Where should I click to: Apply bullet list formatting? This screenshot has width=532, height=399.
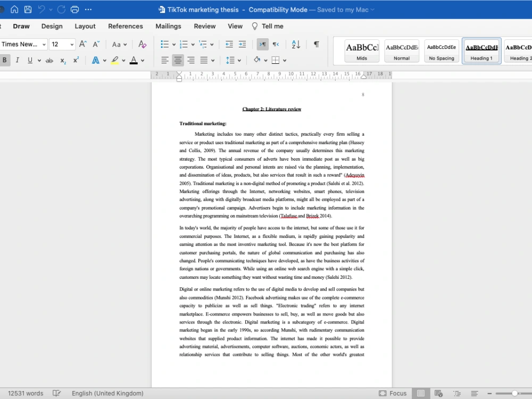[164, 44]
